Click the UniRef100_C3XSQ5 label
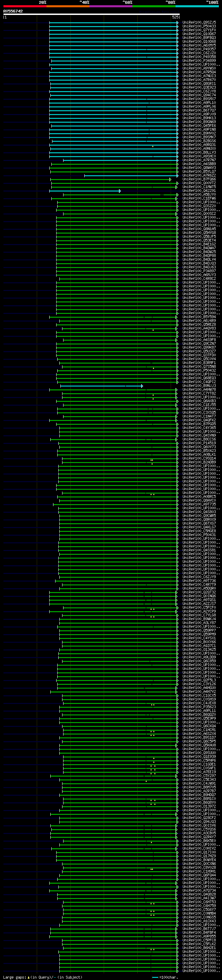Viewport: 222px width, 980px height. 199,412
